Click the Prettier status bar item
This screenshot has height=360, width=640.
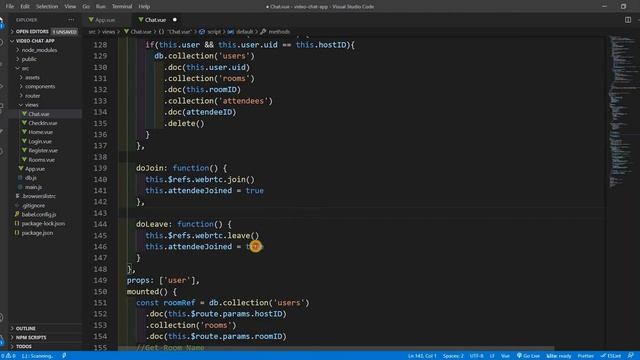(585, 356)
